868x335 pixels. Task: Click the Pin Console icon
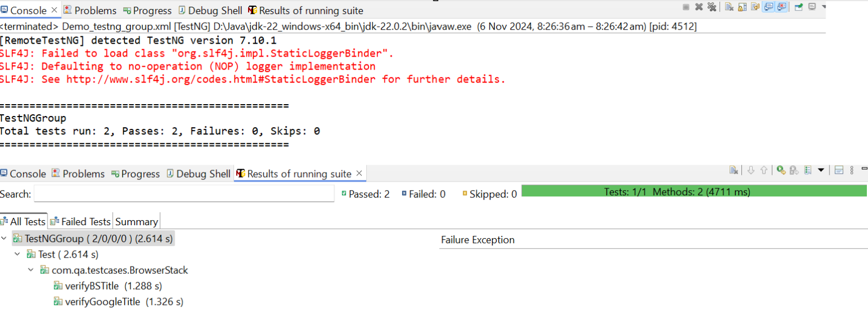pyautogui.click(x=798, y=7)
